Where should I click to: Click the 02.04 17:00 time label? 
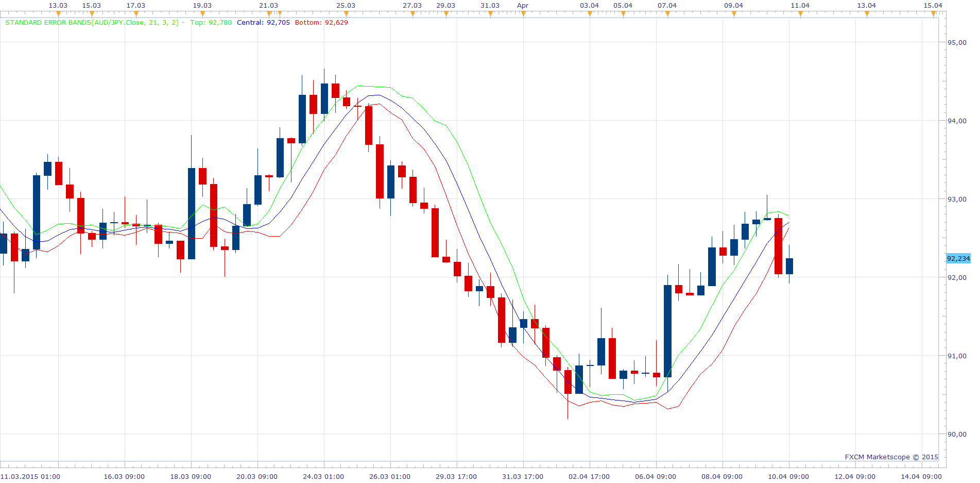(589, 477)
